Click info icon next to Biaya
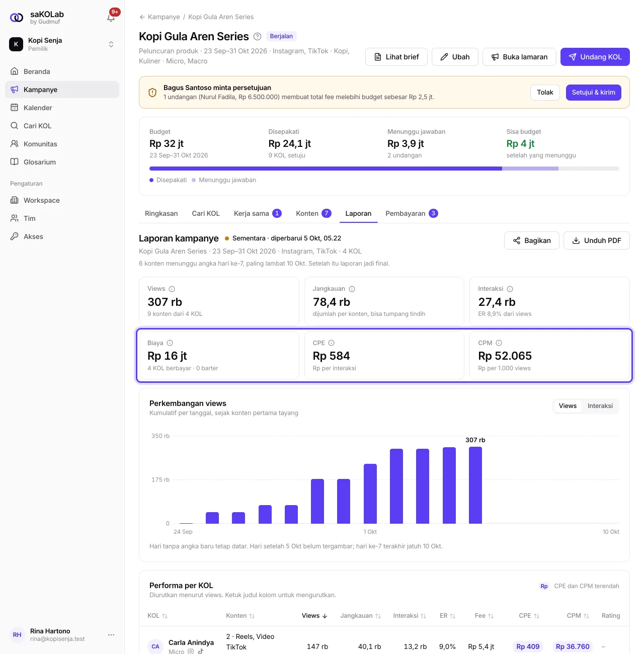 click(x=170, y=343)
